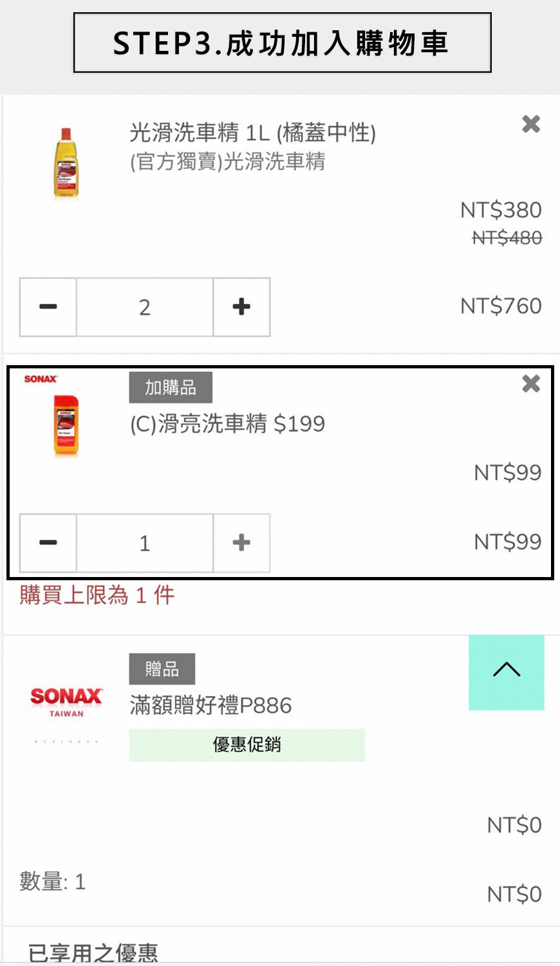This screenshot has width=560, height=966.
Task: Increase quantity of 滑亮洗車精 add-on
Action: 241,543
